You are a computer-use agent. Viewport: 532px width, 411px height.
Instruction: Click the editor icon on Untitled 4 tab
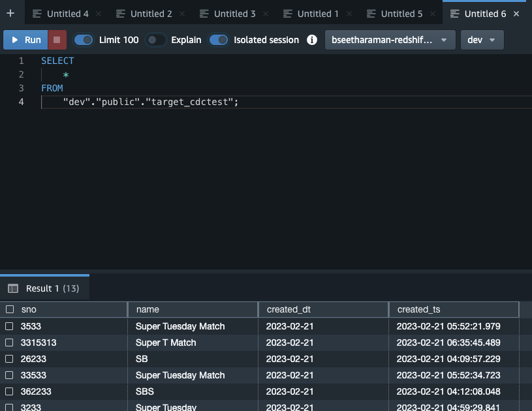tap(37, 13)
